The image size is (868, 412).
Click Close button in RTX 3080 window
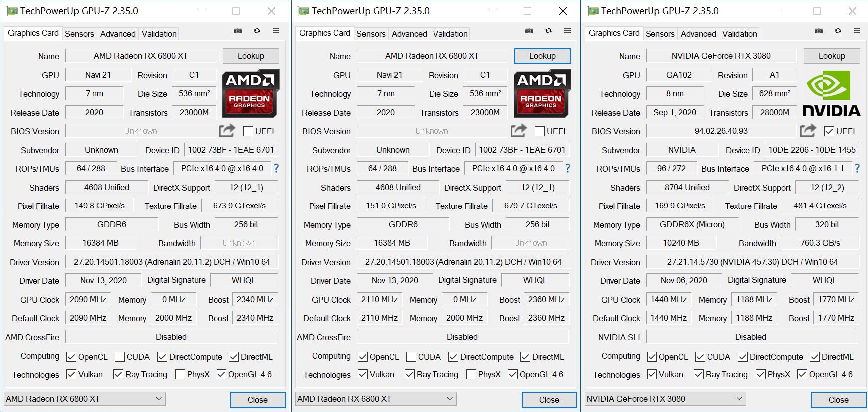pos(839,400)
